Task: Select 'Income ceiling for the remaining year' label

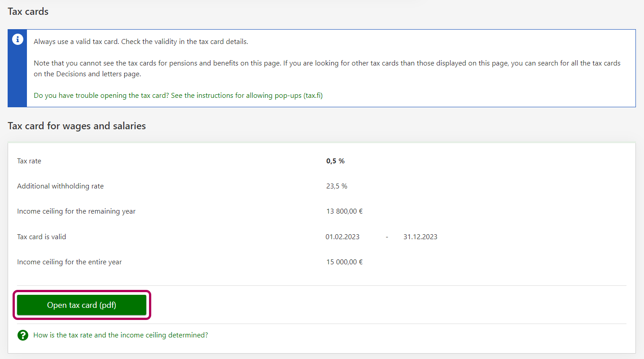Action: coord(76,211)
